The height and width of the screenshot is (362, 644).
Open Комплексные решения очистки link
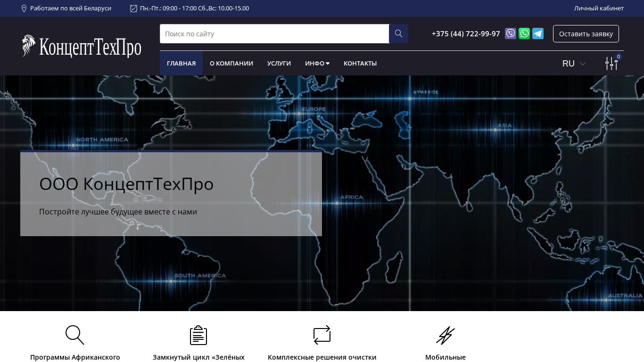(x=322, y=357)
